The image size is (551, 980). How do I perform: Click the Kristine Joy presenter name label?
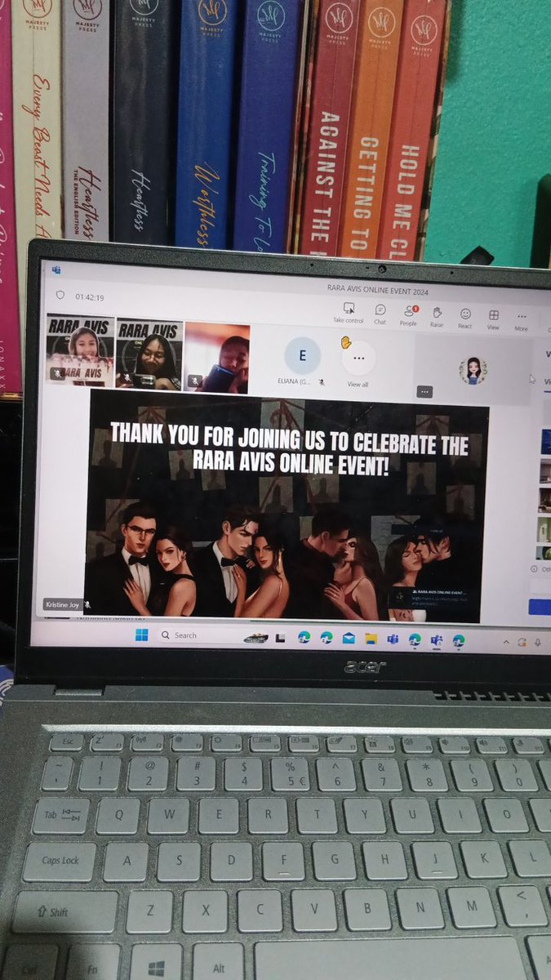tap(62, 604)
